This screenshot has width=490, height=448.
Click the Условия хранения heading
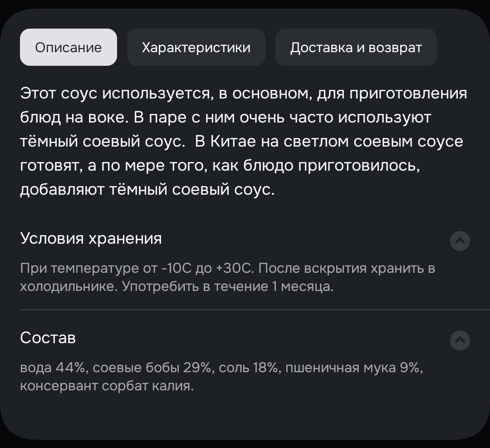[91, 238]
